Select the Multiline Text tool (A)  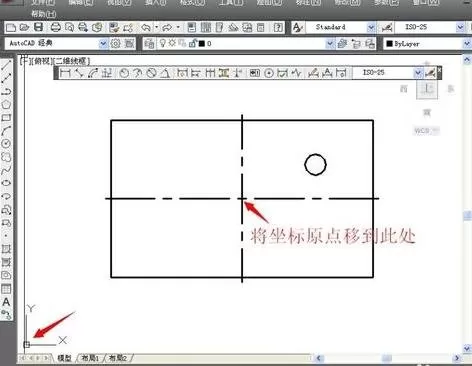tap(6, 302)
